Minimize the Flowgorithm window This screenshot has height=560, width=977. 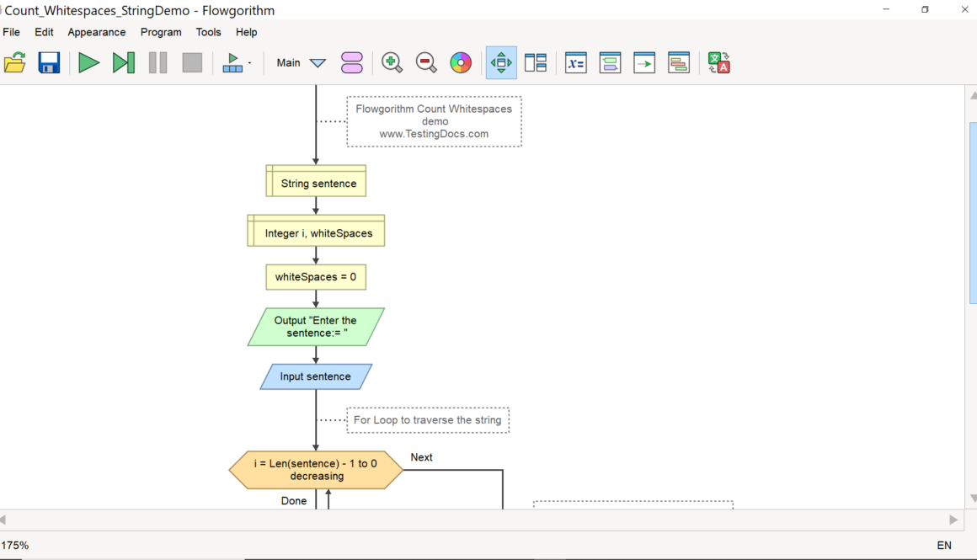[x=886, y=9]
